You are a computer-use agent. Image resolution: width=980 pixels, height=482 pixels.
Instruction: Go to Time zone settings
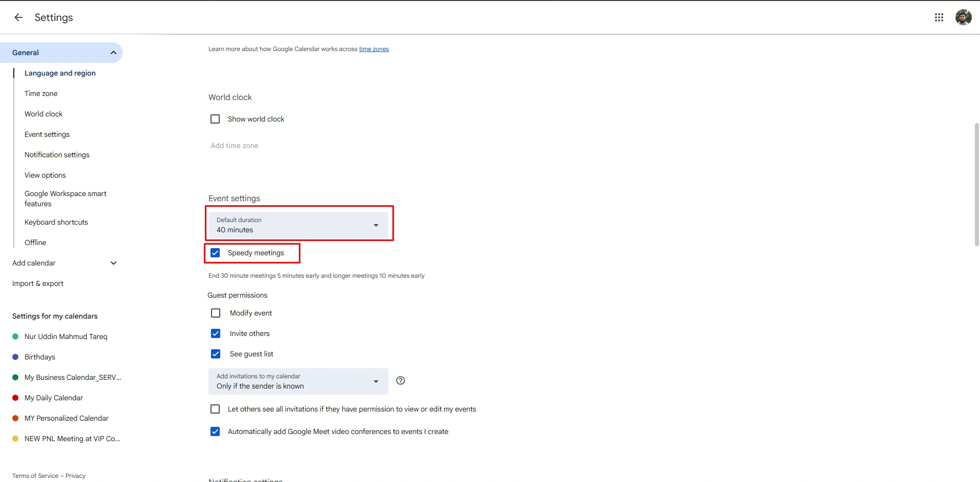click(x=41, y=93)
